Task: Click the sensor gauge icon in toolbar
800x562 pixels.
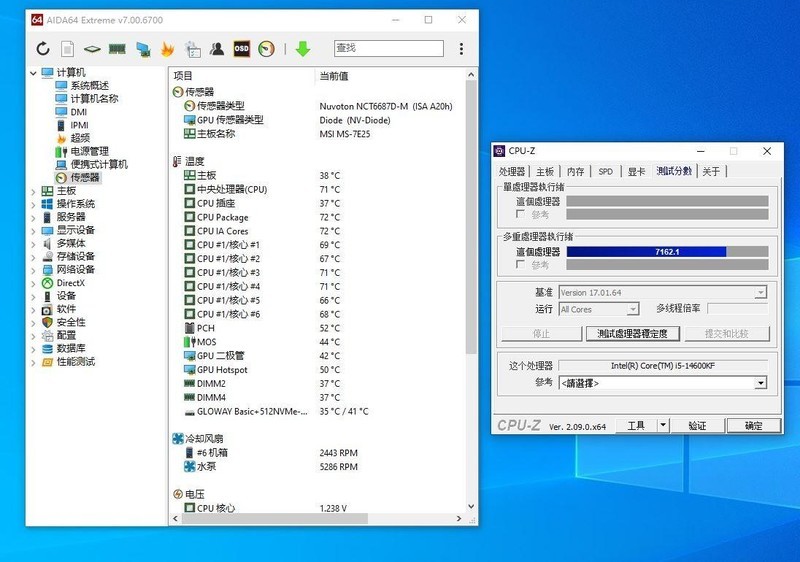Action: [x=266, y=49]
